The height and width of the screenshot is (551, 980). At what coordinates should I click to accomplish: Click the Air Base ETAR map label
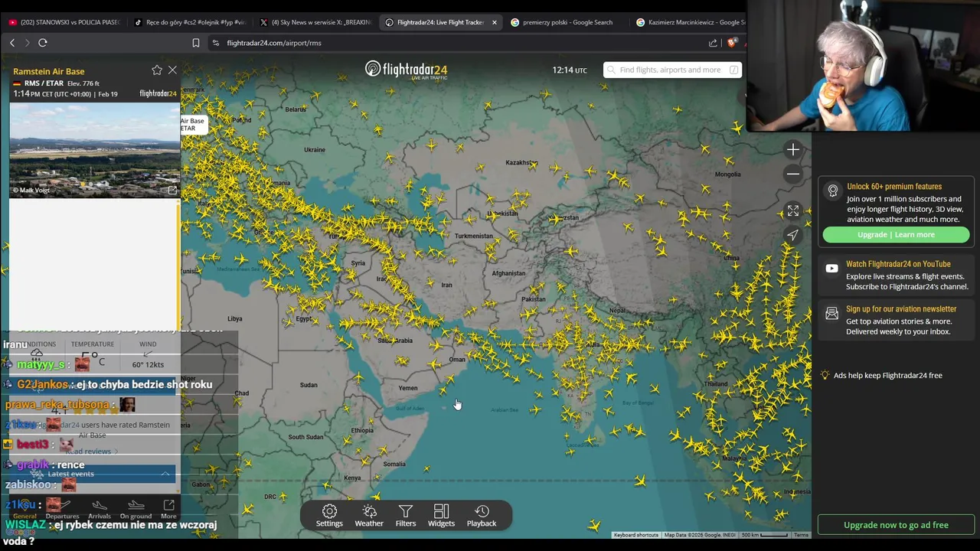pos(192,124)
